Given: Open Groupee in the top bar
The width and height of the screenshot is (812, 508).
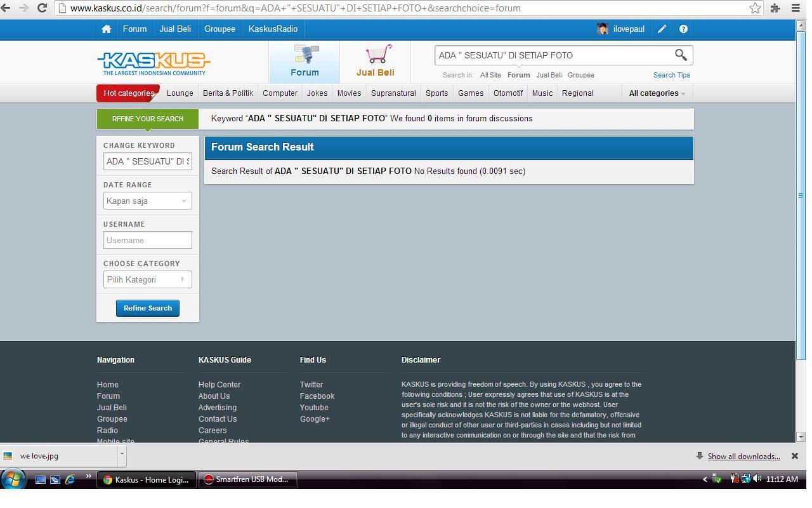Looking at the screenshot, I should 219,29.
